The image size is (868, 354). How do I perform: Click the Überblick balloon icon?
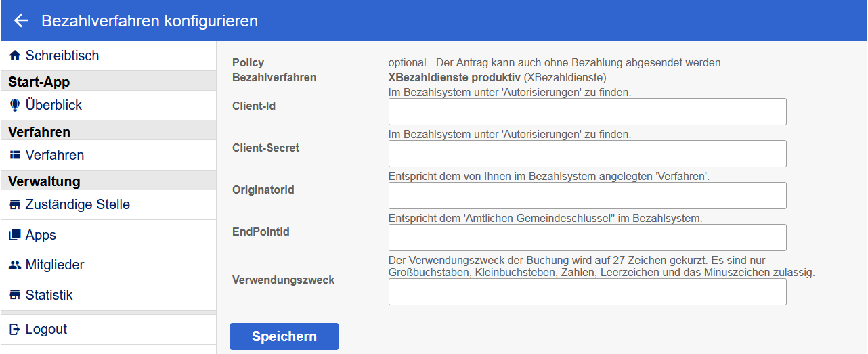pyautogui.click(x=15, y=106)
